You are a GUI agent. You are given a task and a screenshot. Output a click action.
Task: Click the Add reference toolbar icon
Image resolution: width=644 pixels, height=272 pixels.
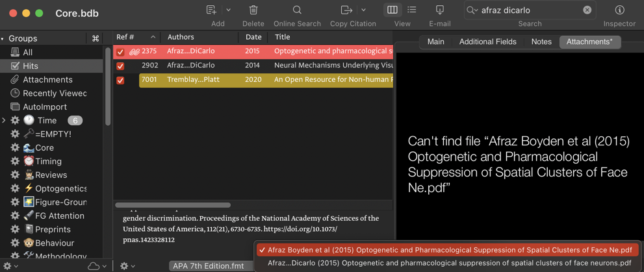(x=211, y=10)
